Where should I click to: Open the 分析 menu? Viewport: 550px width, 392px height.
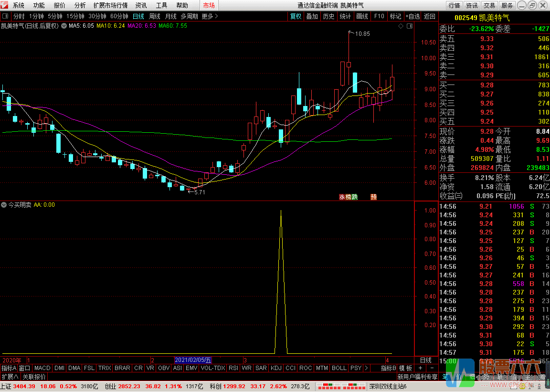[x=80, y=6]
